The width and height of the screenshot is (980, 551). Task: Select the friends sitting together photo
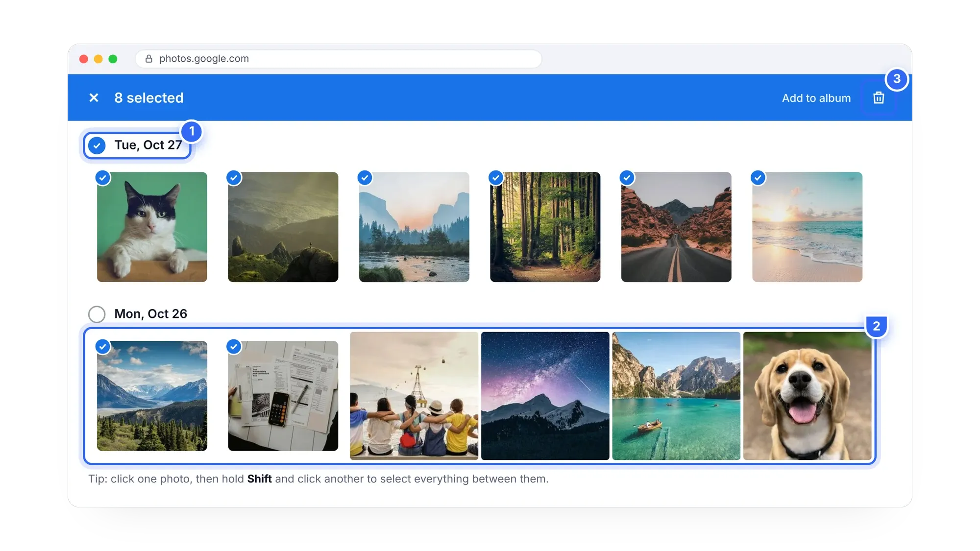pyautogui.click(x=414, y=396)
